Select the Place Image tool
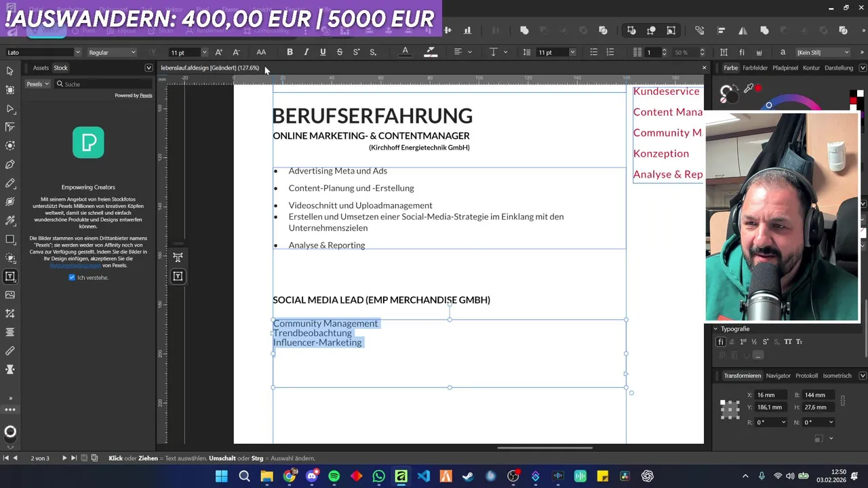The width and height of the screenshot is (868, 488). pyautogui.click(x=10, y=295)
